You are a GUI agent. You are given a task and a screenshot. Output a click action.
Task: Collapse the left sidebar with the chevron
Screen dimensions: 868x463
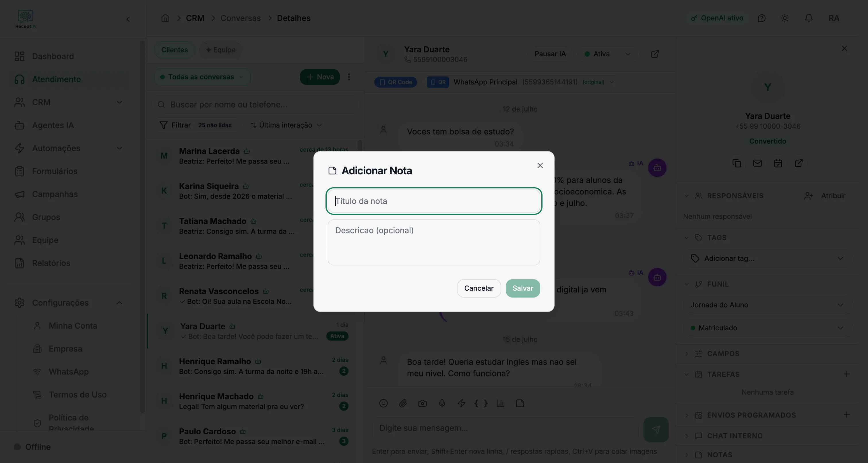click(128, 19)
